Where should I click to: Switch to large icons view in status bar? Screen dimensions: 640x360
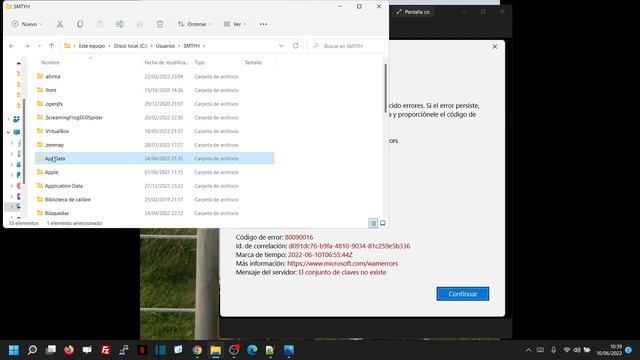382,223
